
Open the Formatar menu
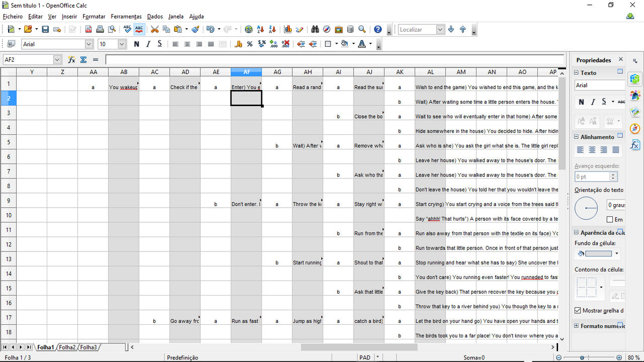pos(94,17)
